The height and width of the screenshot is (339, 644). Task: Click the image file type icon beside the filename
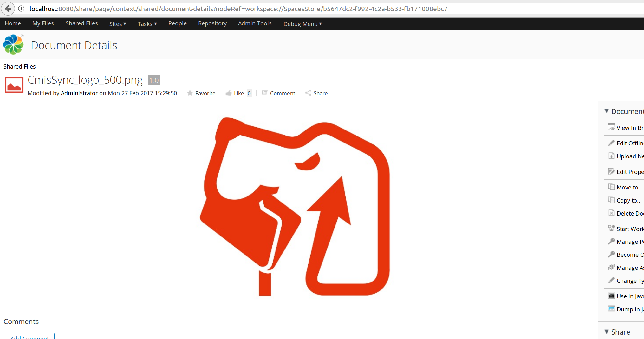[x=14, y=85]
